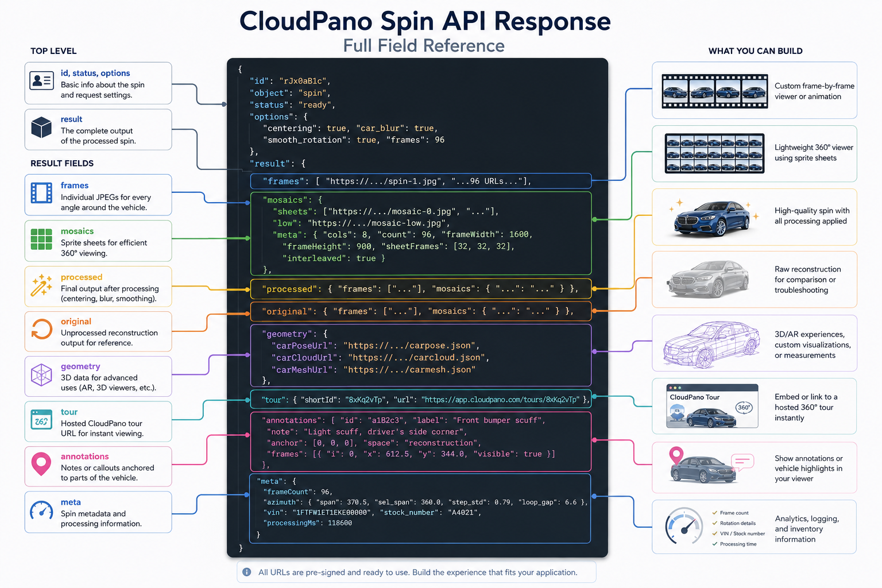Select the green grid icon for mosaics
Viewport: 882px width, 588px height.
[41, 239]
